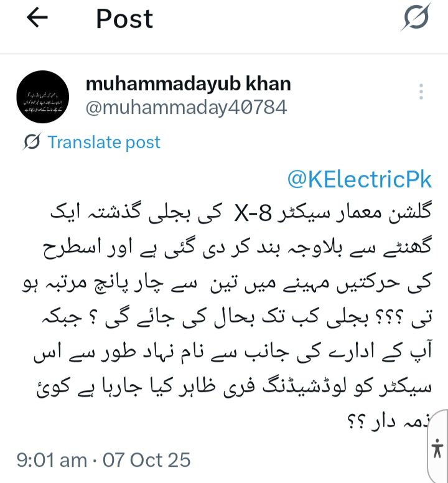This screenshot has width=448, height=483.
Task: Tap the accessibility figure floating button
Action: (437, 448)
